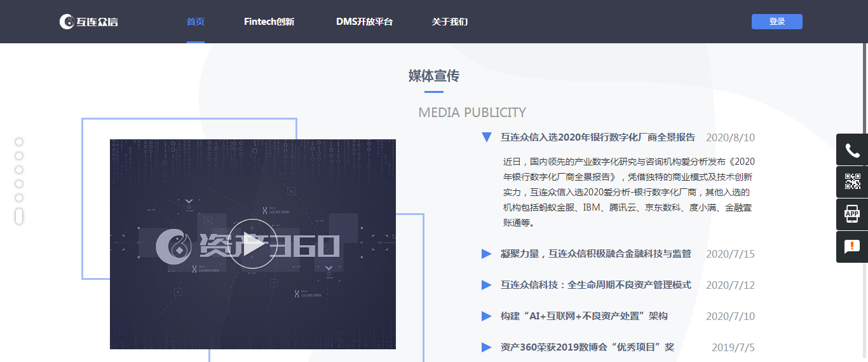Collapse the 互连众信入选2020年银行数字化厂商全景报告 triangle

click(487, 137)
